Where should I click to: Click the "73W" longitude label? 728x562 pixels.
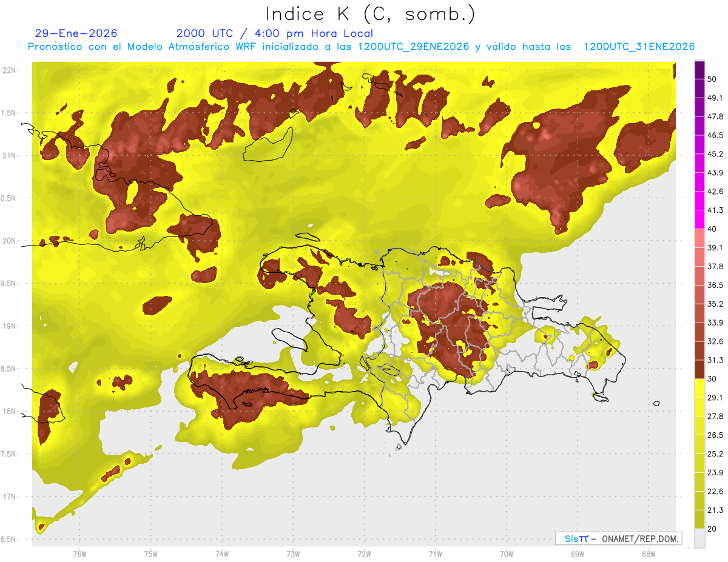292,554
